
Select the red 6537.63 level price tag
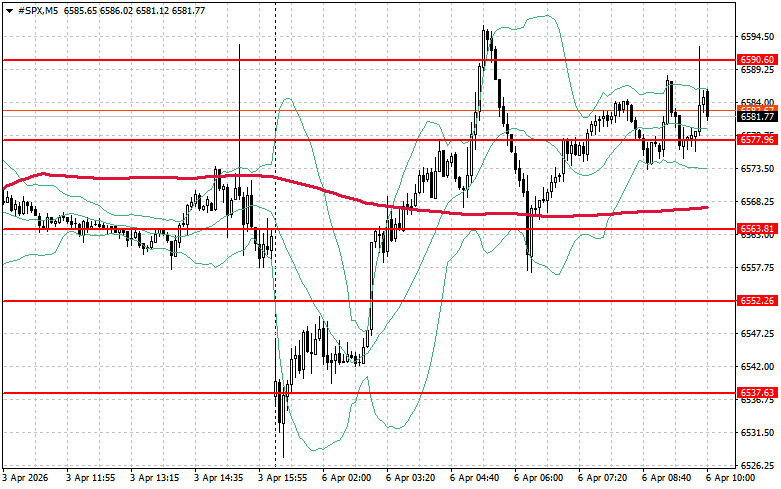(757, 393)
